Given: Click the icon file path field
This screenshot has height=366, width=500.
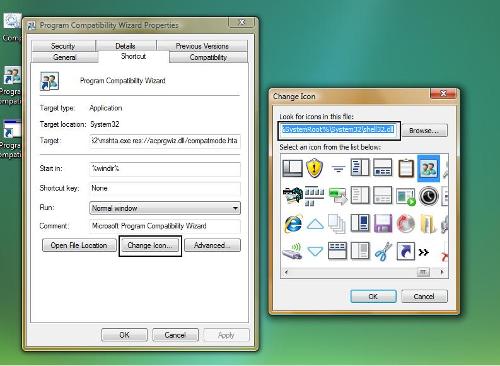Looking at the screenshot, I should [x=339, y=130].
